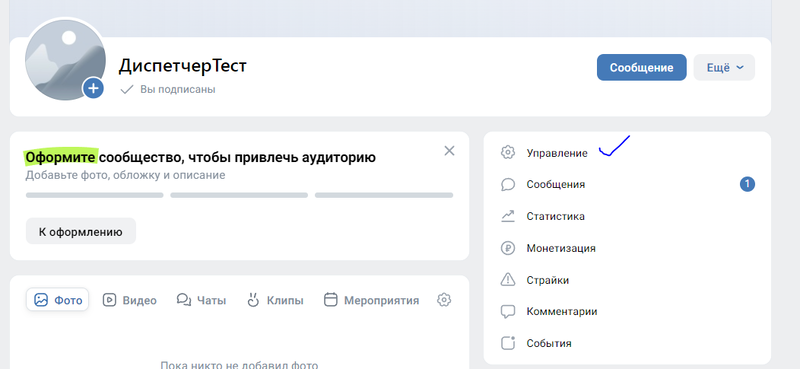Click the plus icon on community avatar

[93, 88]
